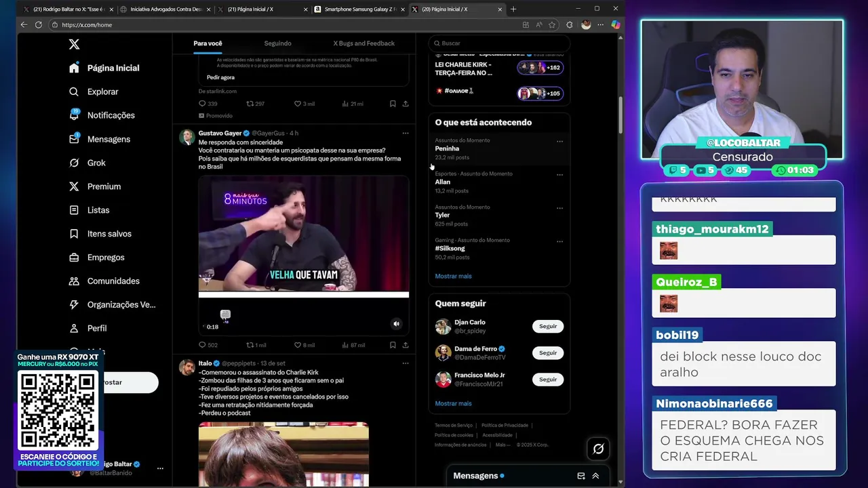This screenshot has width=868, height=488.
Task: Reload the page in the browser
Action: pyautogui.click(x=39, y=24)
